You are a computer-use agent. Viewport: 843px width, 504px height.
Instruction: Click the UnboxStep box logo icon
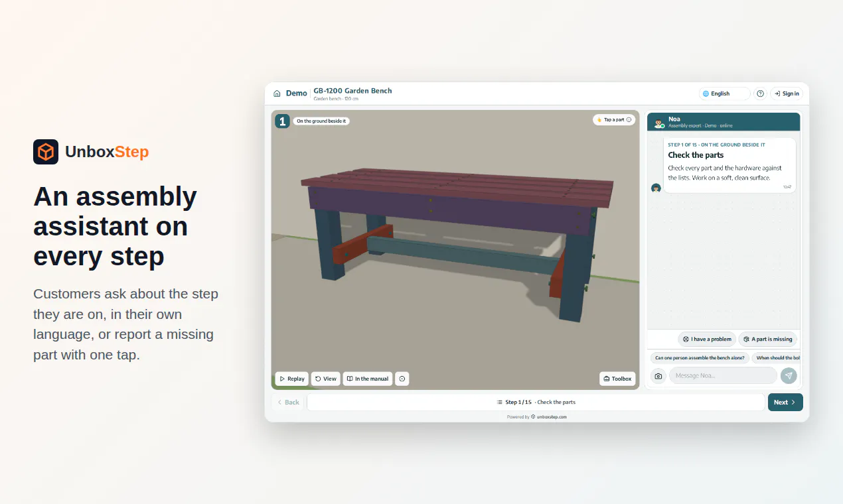point(46,152)
